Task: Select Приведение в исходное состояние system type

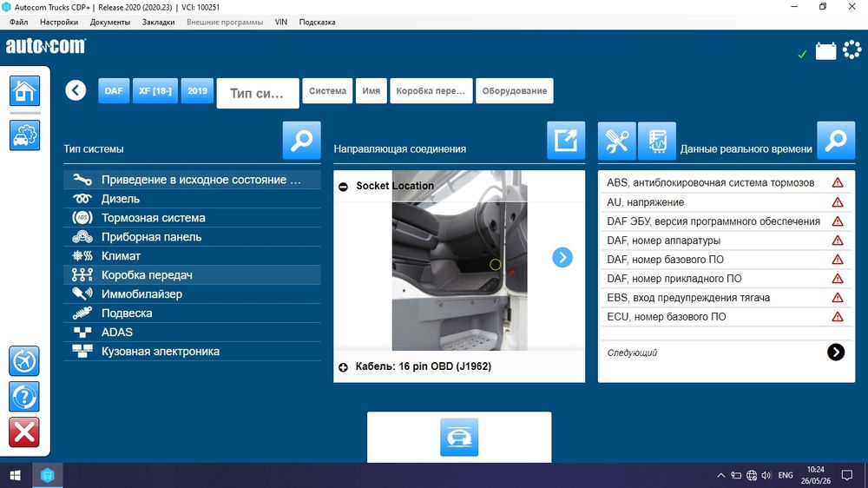Action: click(192, 180)
